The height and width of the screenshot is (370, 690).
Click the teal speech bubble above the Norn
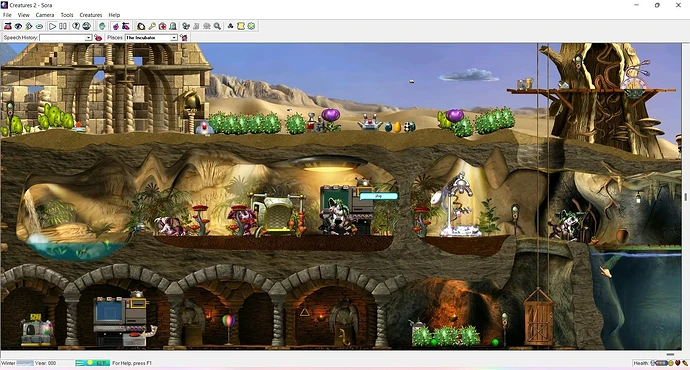pyautogui.click(x=378, y=196)
